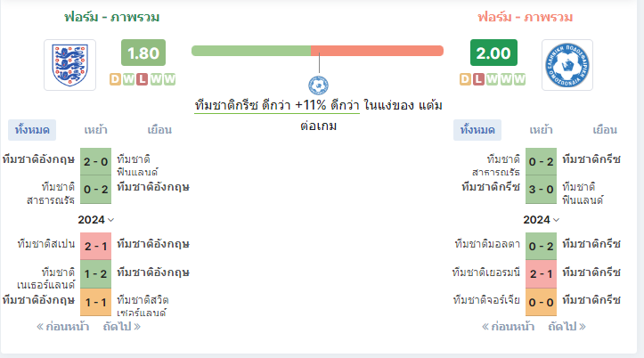Image resolution: width=644 pixels, height=358 pixels.
Task: Click England's first D form badge
Action: [x=115, y=79]
